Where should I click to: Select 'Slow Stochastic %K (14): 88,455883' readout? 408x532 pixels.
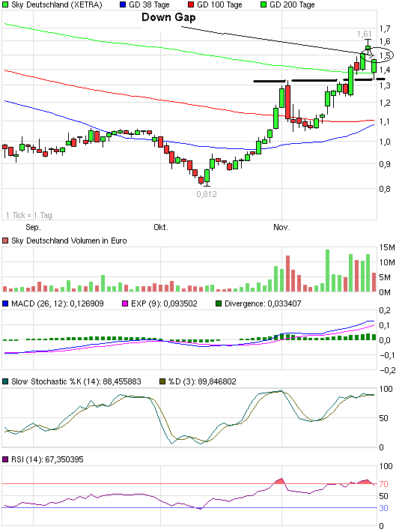(76, 381)
